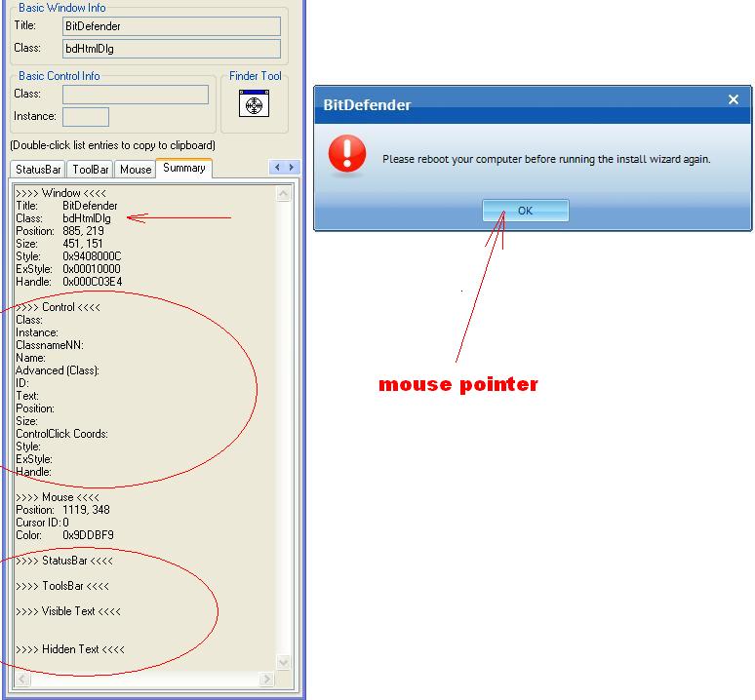Select the 'ClassnameNN:' row
Image resolution: width=755 pixels, height=700 pixels.
tap(50, 345)
